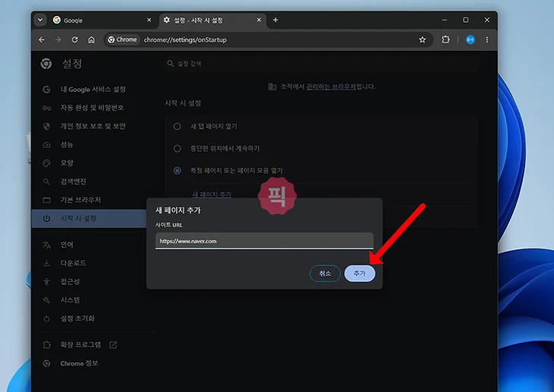The height and width of the screenshot is (392, 554).
Task: Close the Google tab
Action: [x=149, y=20]
